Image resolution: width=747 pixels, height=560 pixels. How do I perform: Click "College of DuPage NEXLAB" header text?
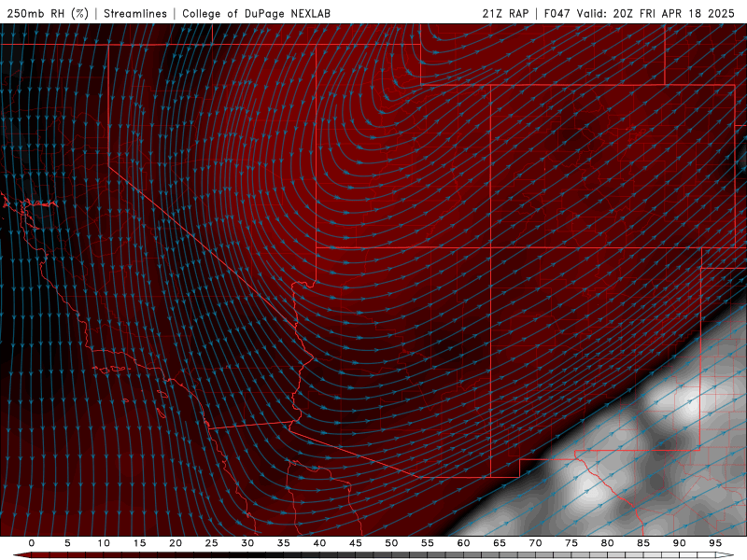[x=256, y=13]
